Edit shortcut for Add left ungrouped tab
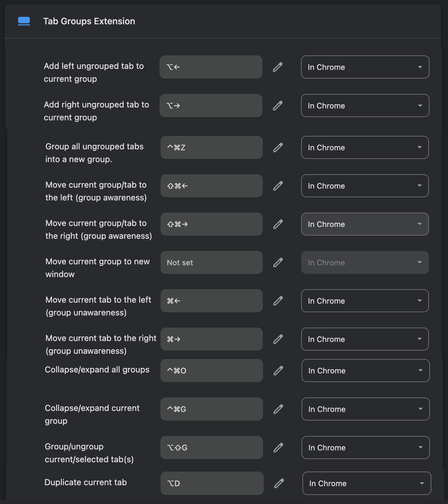The image size is (448, 504). (278, 67)
